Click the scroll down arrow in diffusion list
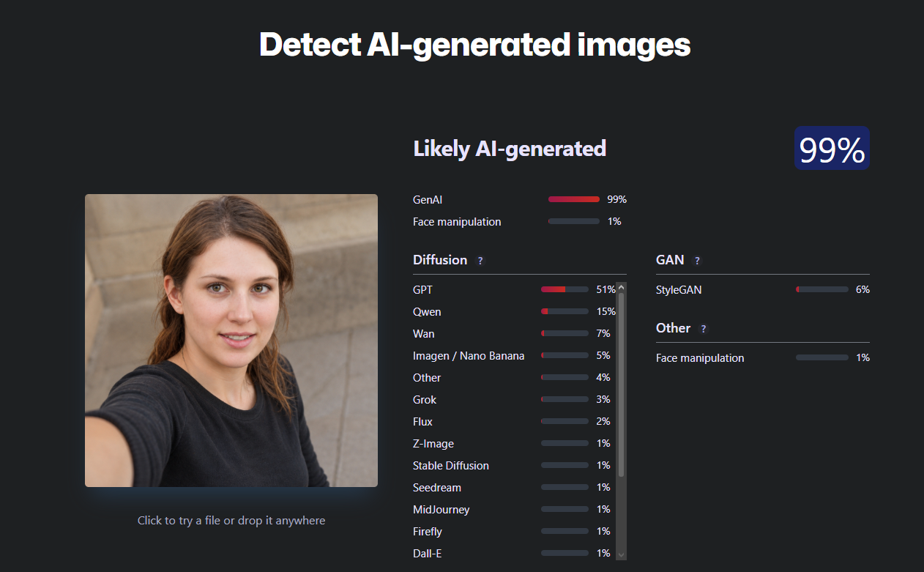The height and width of the screenshot is (572, 924). pos(622,555)
